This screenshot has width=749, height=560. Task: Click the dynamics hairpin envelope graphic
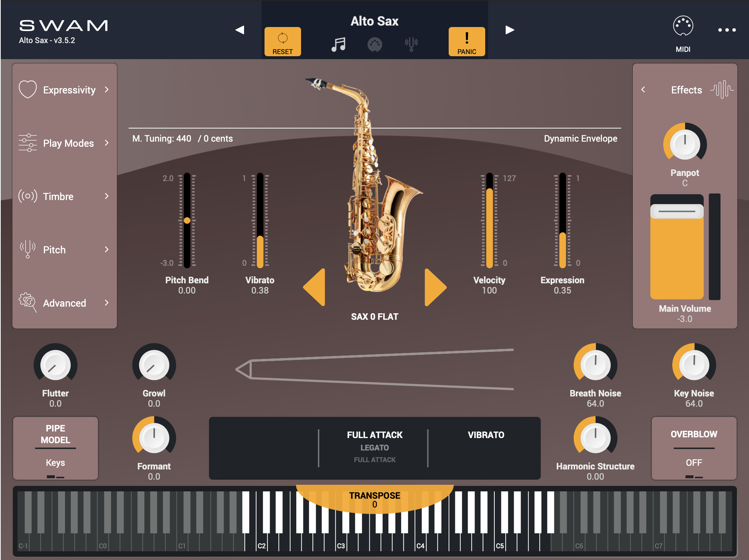374,369
